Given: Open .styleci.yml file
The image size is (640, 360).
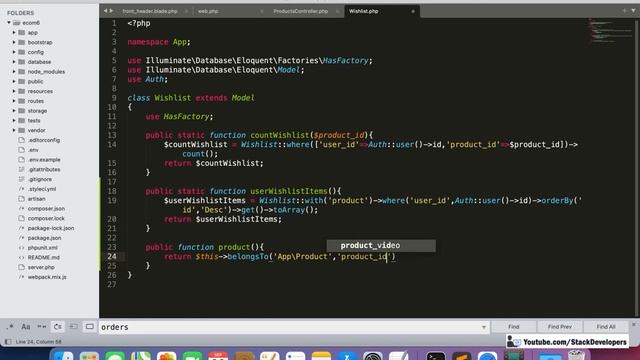Looking at the screenshot, I should (42, 189).
